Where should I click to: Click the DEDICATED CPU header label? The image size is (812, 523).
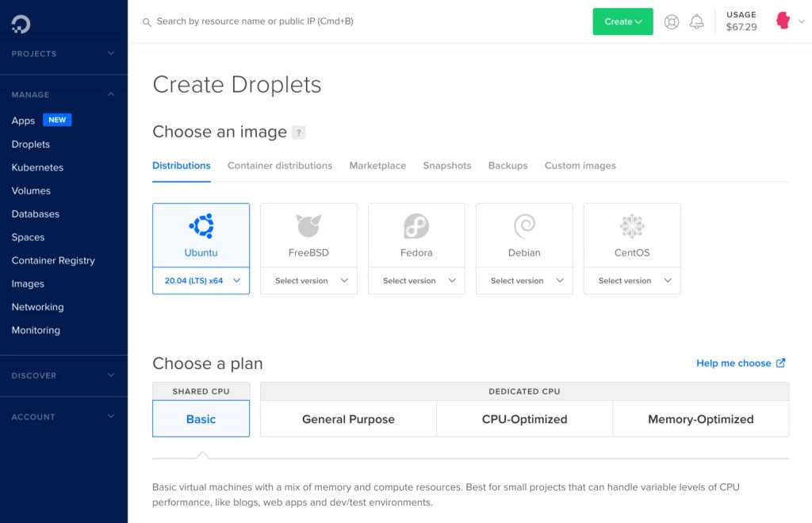tap(524, 391)
